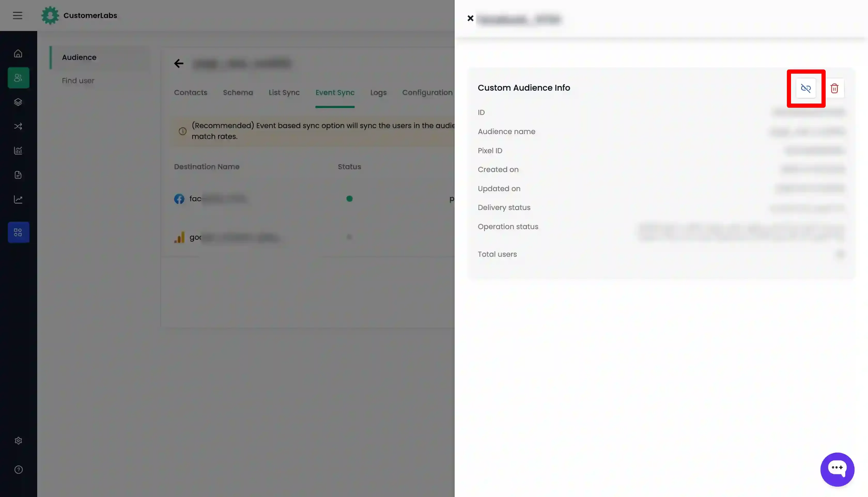868x497 pixels.
Task: Open the apps grid sidebar icon
Action: coord(18,232)
